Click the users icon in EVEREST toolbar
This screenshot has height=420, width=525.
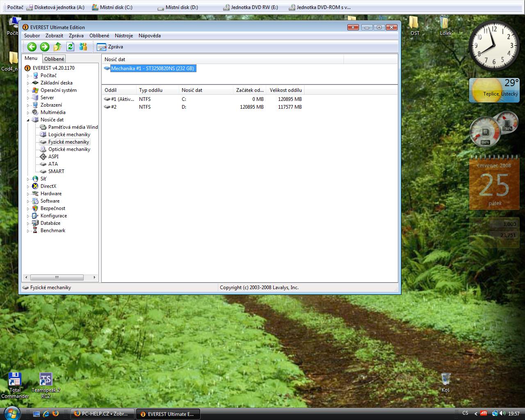pos(83,47)
